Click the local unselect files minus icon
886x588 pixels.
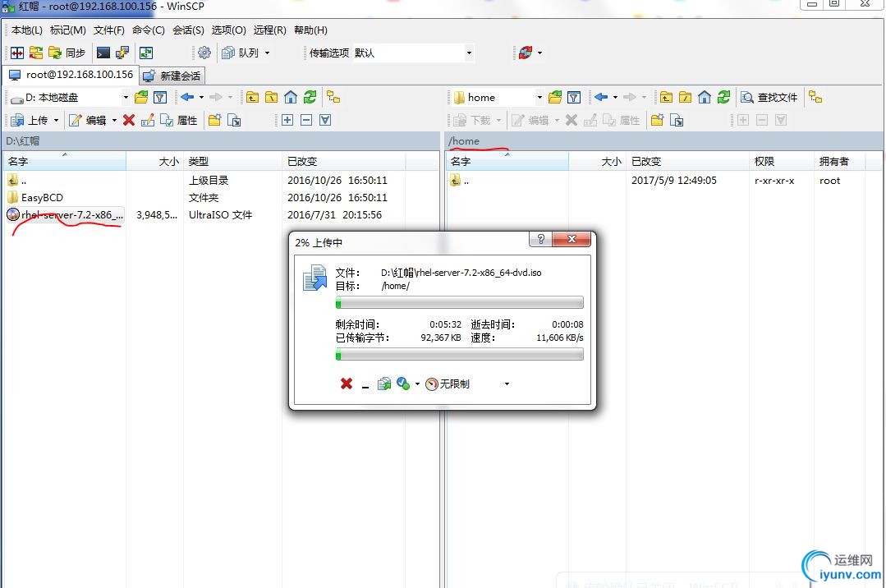click(306, 120)
